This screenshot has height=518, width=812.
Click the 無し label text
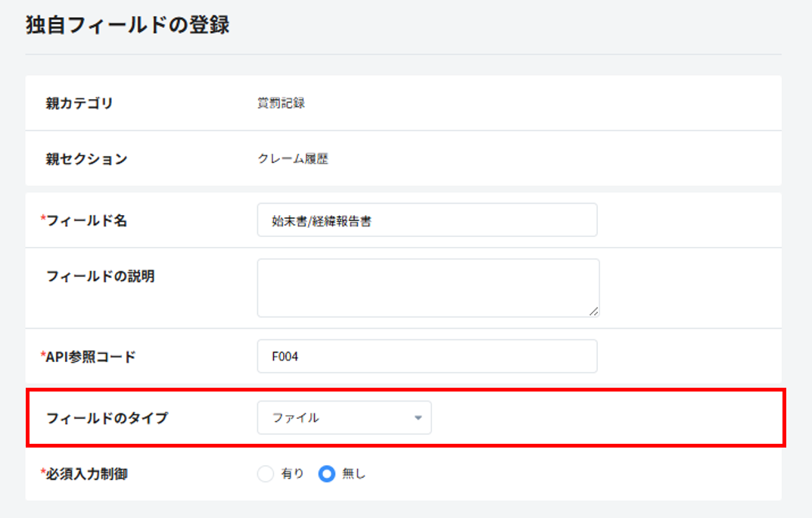[x=353, y=474]
